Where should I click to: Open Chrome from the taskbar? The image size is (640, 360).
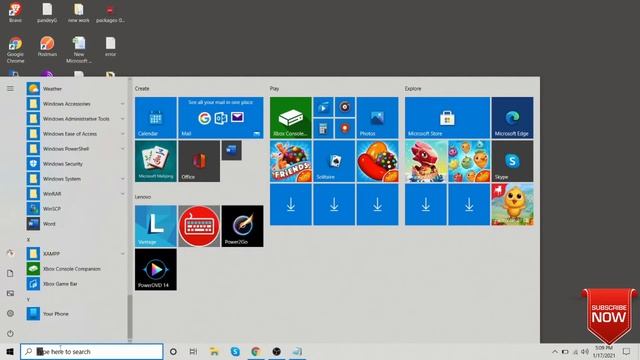(x=256, y=351)
